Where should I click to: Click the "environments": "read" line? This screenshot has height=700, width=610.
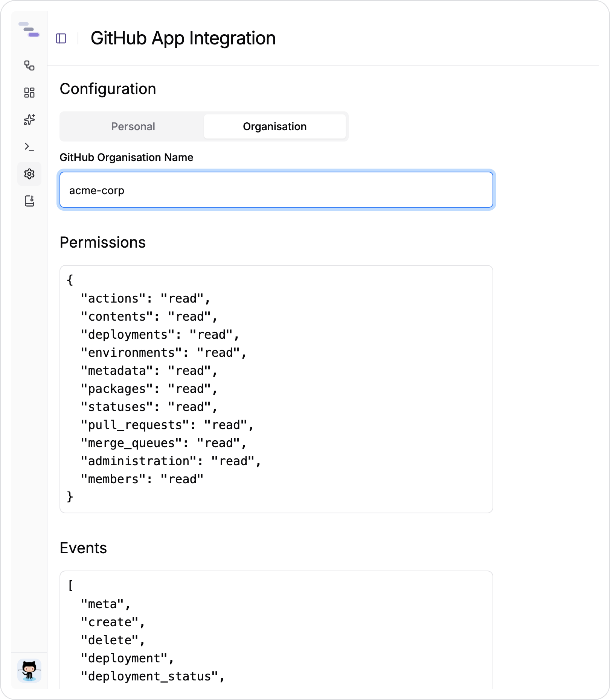point(163,353)
